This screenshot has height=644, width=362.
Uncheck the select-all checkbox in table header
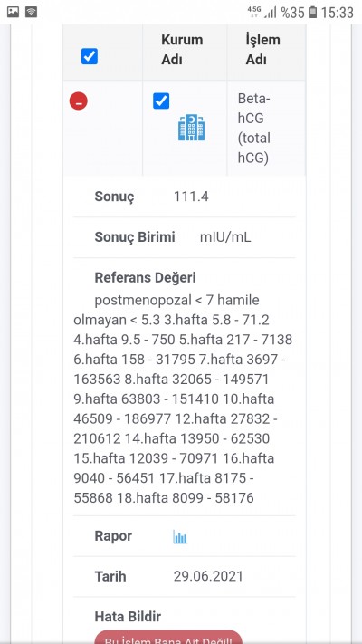[x=90, y=56]
